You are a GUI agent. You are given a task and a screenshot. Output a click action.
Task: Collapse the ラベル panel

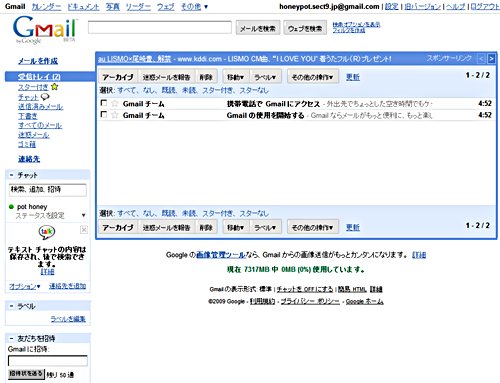[12, 306]
